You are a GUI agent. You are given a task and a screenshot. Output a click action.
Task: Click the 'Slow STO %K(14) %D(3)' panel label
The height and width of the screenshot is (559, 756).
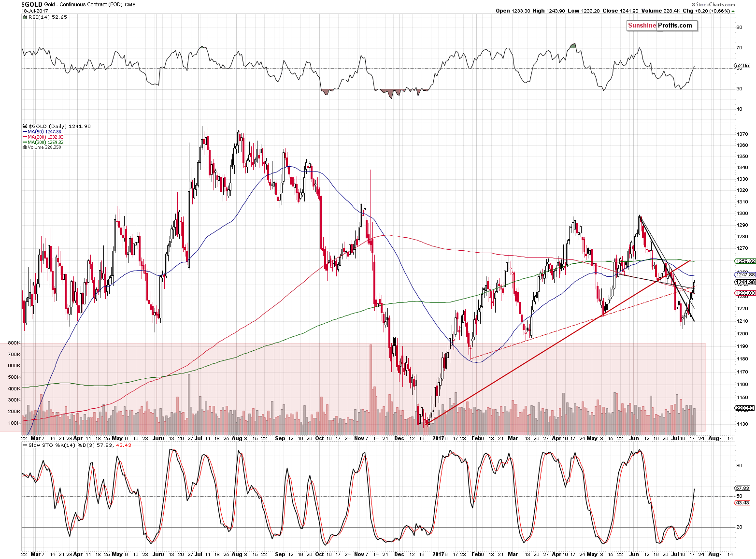[x=62, y=445]
